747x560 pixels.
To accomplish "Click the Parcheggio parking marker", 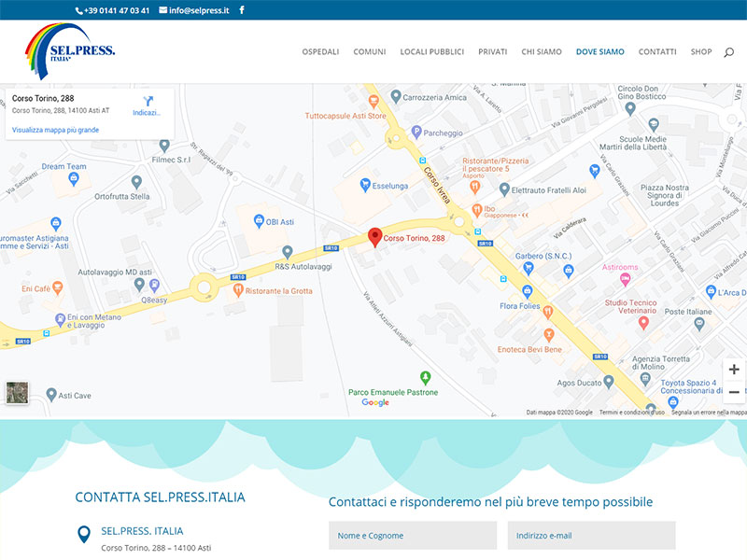I will [416, 132].
